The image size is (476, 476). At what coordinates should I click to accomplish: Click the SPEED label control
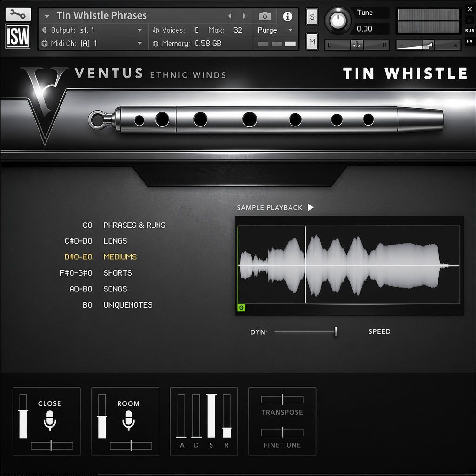379,331
